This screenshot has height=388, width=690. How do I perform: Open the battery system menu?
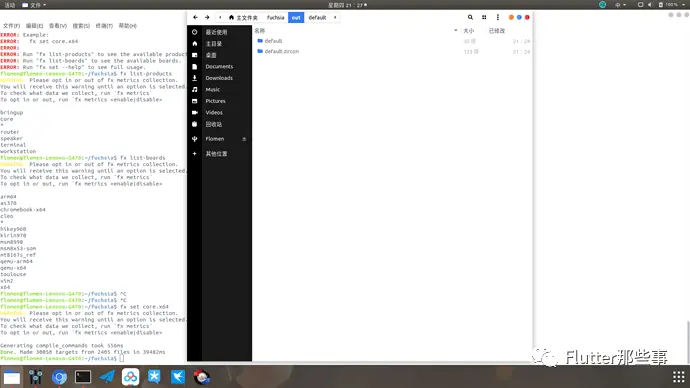[672, 5]
